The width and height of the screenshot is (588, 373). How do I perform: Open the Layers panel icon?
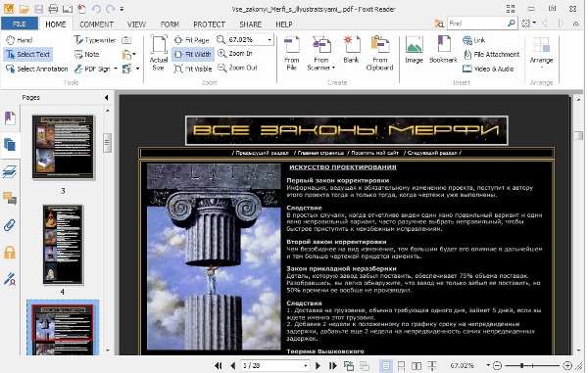click(x=10, y=172)
